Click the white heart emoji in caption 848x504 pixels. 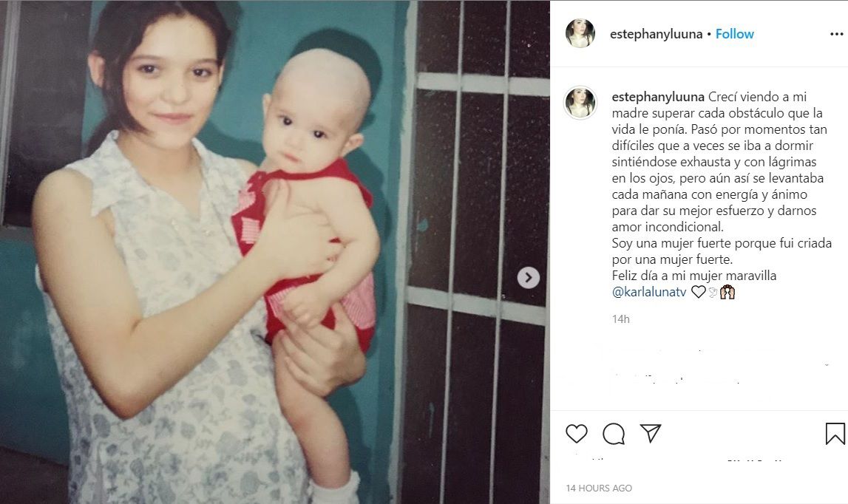(698, 292)
